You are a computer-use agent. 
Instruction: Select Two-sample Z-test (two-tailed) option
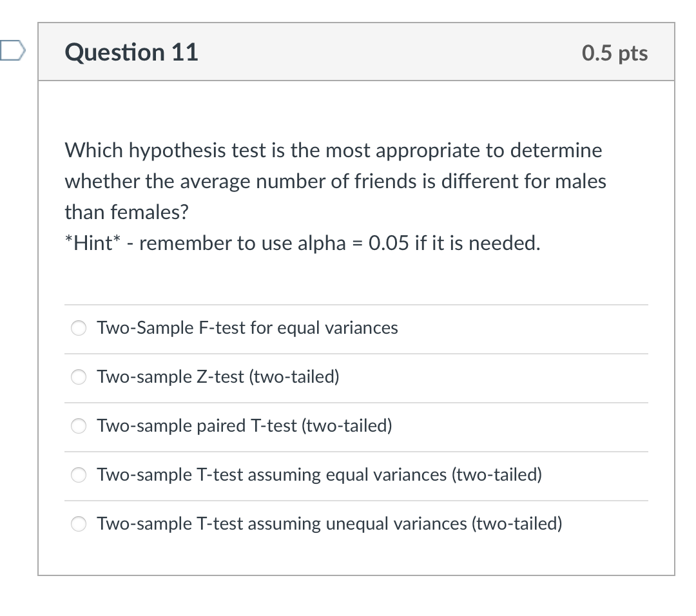click(78, 377)
